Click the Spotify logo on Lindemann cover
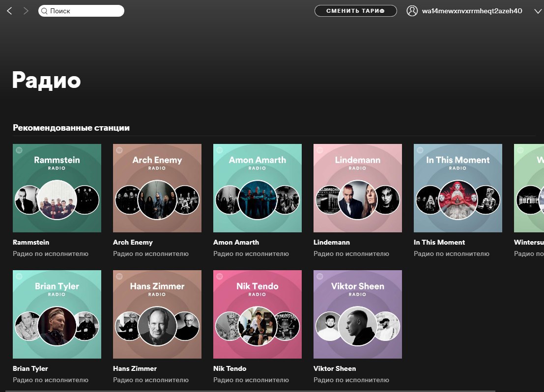This screenshot has height=392, width=544. [x=320, y=150]
